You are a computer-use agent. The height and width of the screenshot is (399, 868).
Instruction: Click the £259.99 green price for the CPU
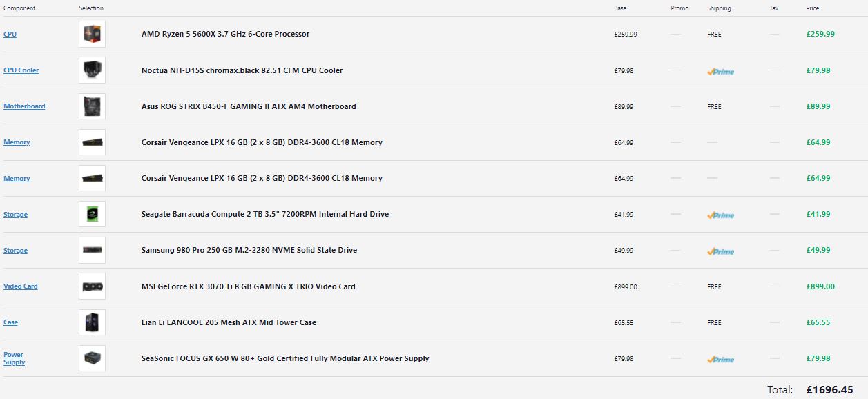coord(820,34)
